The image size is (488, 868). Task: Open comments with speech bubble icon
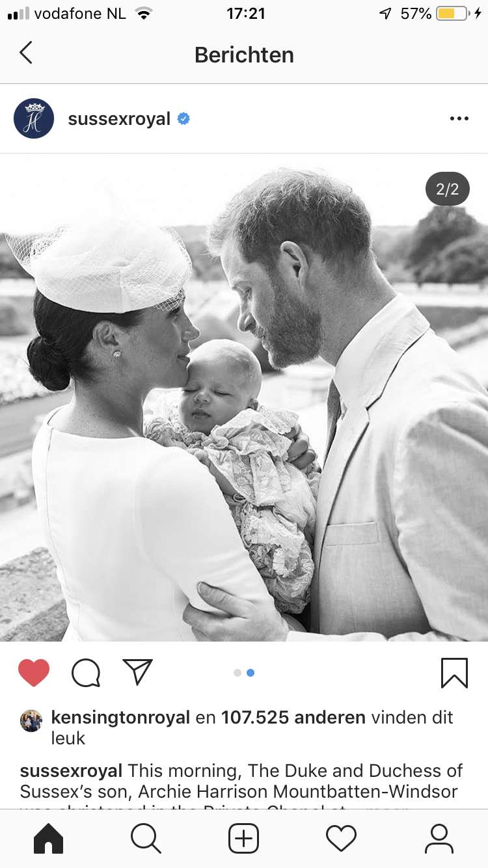[x=86, y=673]
